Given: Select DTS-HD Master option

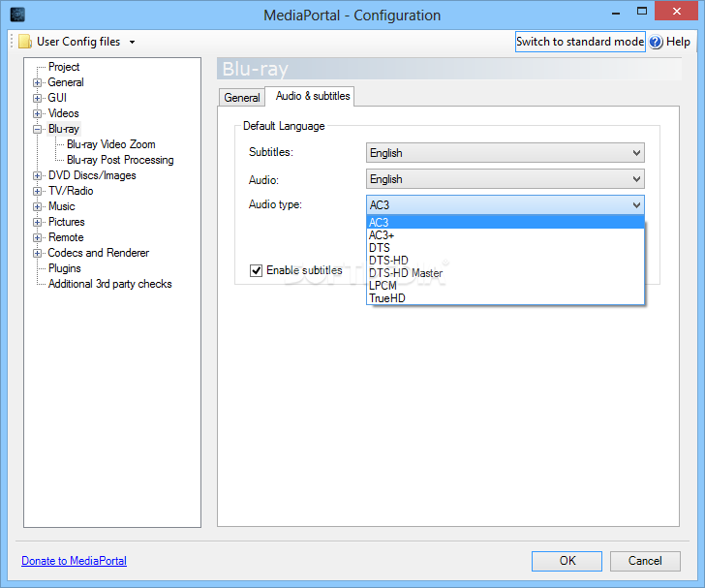Looking at the screenshot, I should (x=506, y=272).
